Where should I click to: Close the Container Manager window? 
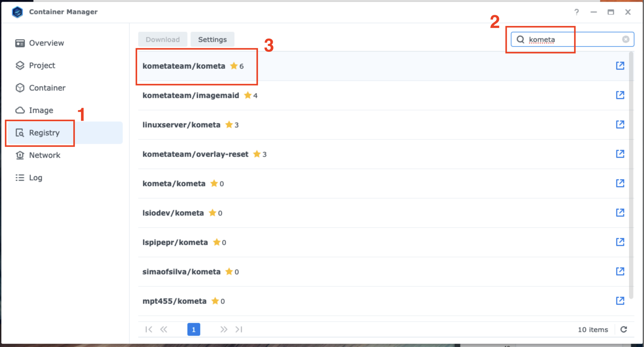coord(628,12)
